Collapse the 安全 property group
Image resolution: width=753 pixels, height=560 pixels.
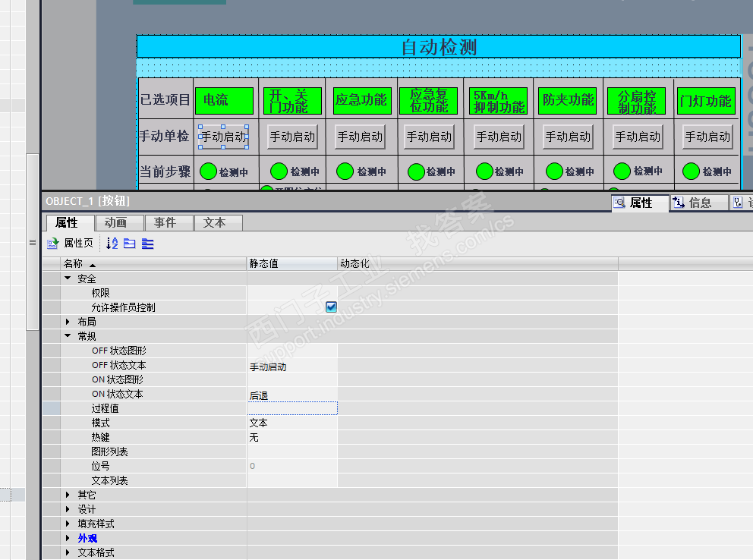[x=68, y=278]
